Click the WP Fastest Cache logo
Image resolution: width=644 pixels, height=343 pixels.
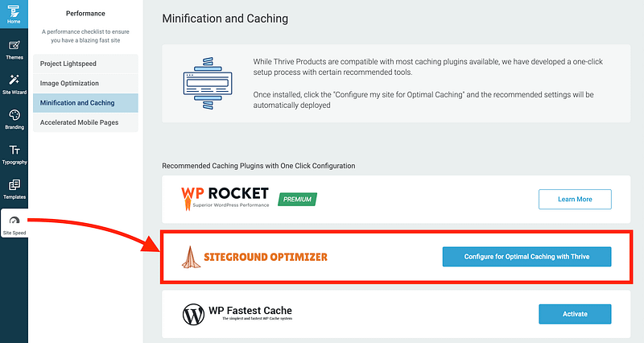tap(237, 313)
